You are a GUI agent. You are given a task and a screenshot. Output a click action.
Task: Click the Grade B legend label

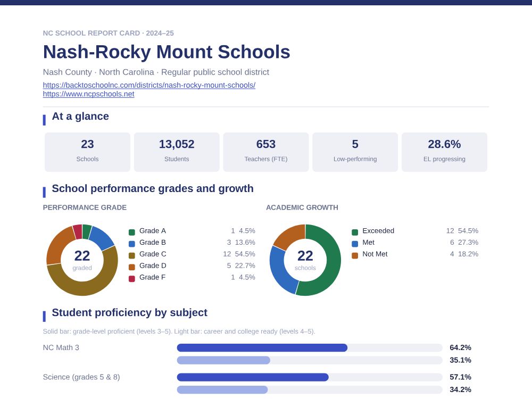click(x=153, y=243)
